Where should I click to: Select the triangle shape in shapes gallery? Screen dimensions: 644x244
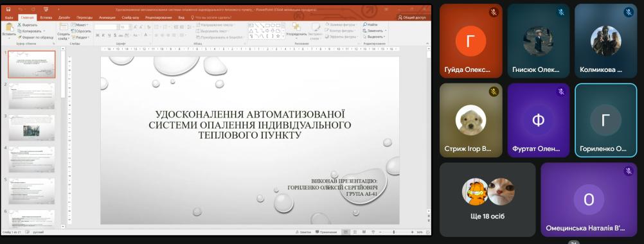point(251,30)
